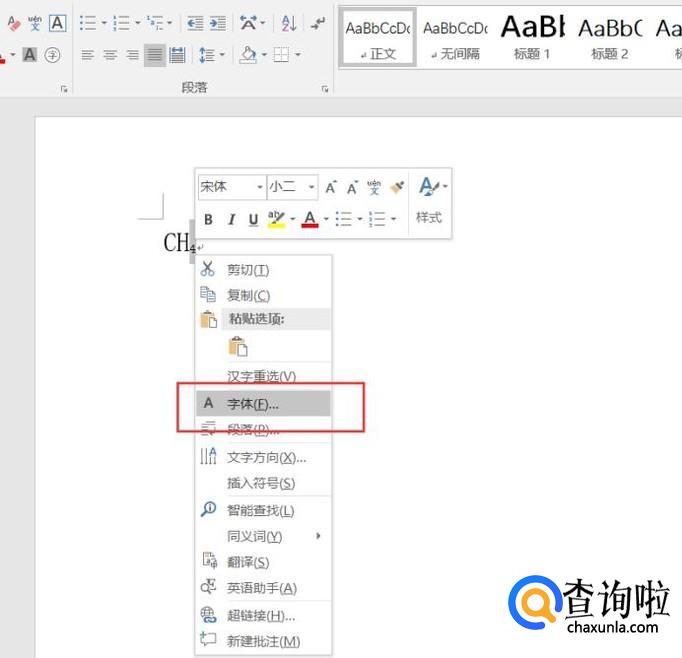Decrease paragraph indent in ribbon
The image size is (682, 658).
click(195, 23)
